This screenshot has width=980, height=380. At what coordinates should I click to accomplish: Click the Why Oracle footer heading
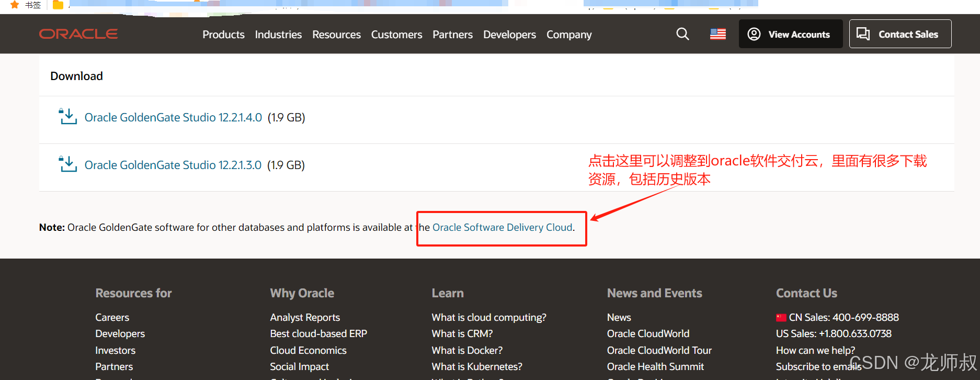click(x=302, y=293)
